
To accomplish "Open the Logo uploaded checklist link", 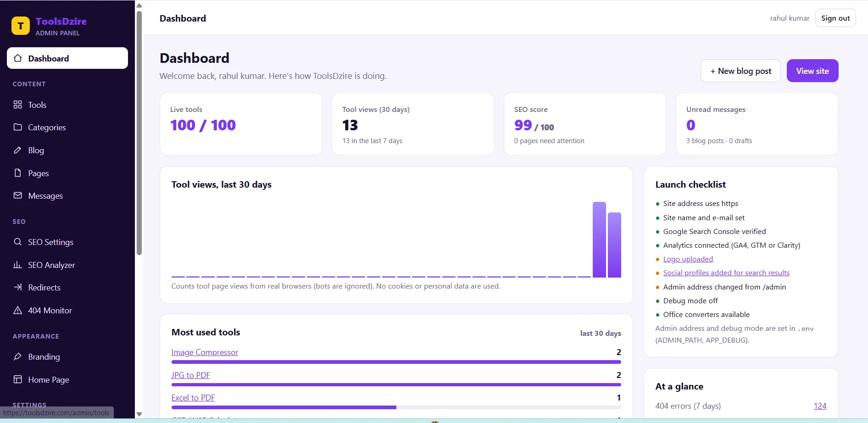I will coord(688,259).
